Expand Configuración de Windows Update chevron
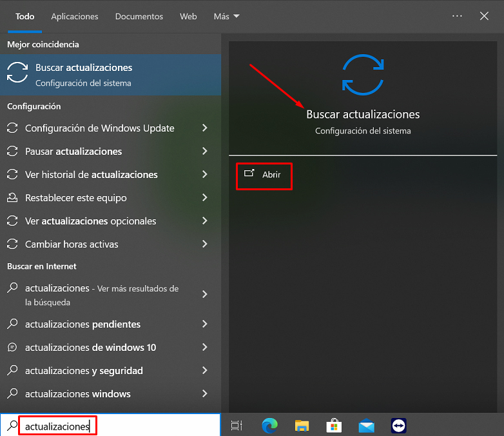The image size is (504, 436). point(205,128)
